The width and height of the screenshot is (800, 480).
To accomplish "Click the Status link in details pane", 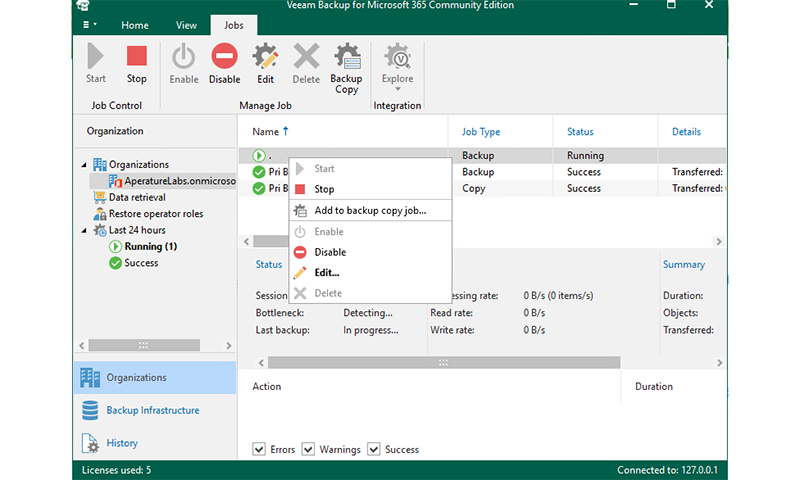I will [x=268, y=264].
